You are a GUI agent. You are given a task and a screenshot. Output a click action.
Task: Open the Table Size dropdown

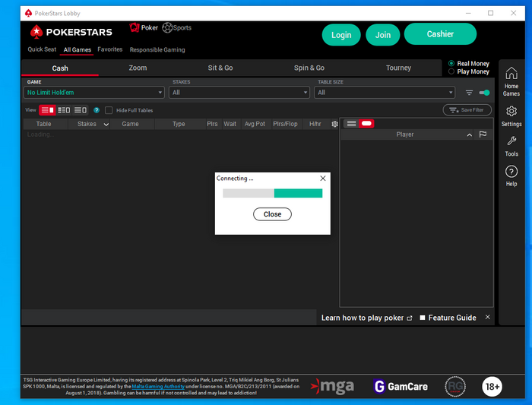(x=384, y=93)
